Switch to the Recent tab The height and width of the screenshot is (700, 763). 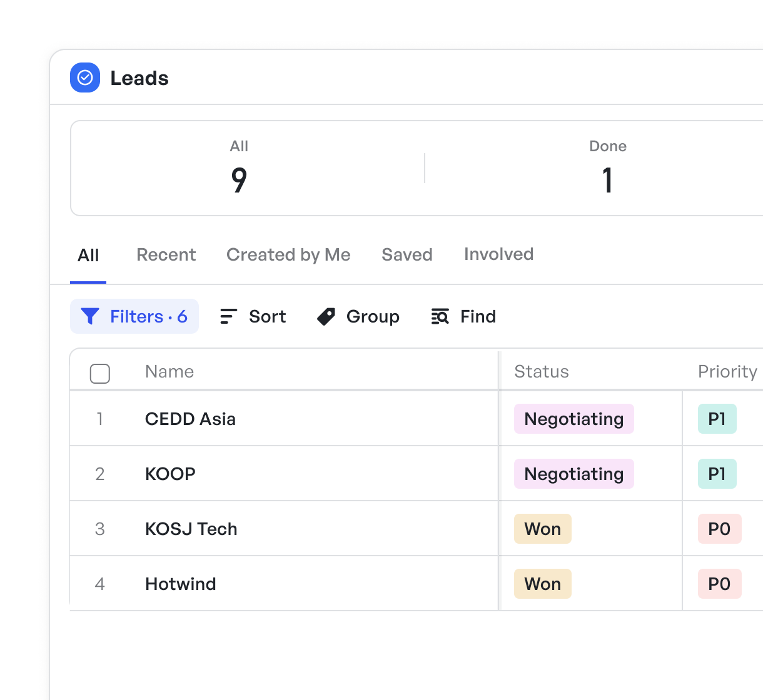[166, 255]
